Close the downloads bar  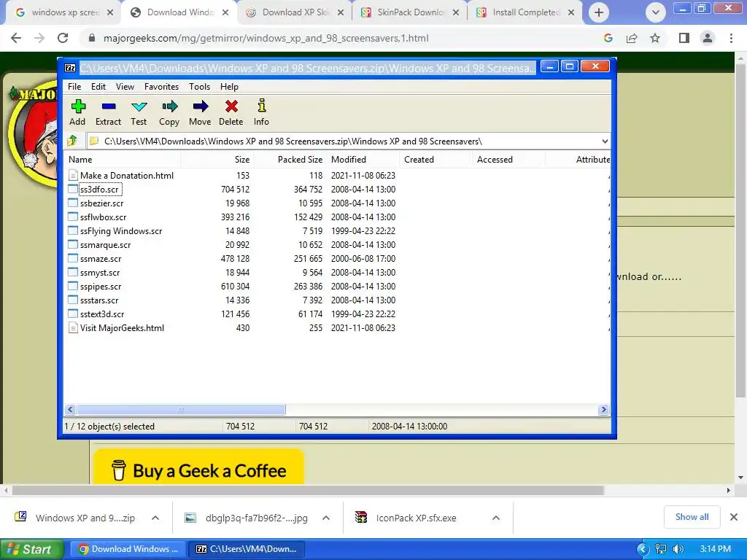[x=734, y=517]
